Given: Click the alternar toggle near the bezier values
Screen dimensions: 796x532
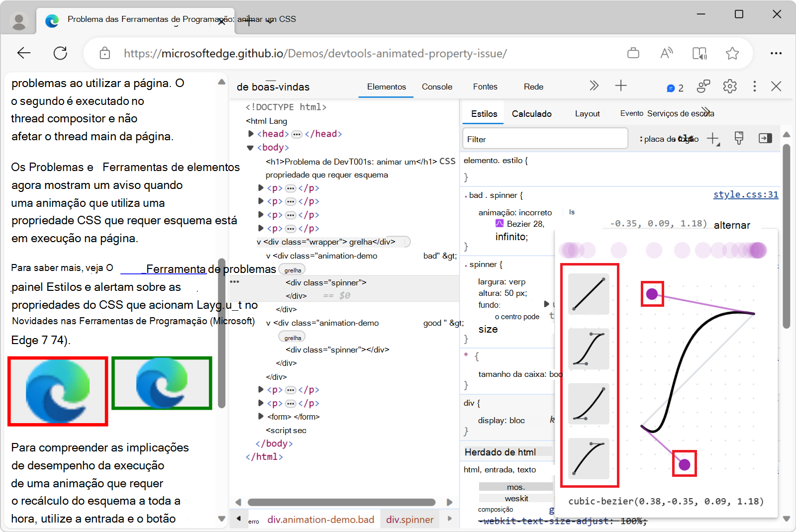Looking at the screenshot, I should point(732,225).
